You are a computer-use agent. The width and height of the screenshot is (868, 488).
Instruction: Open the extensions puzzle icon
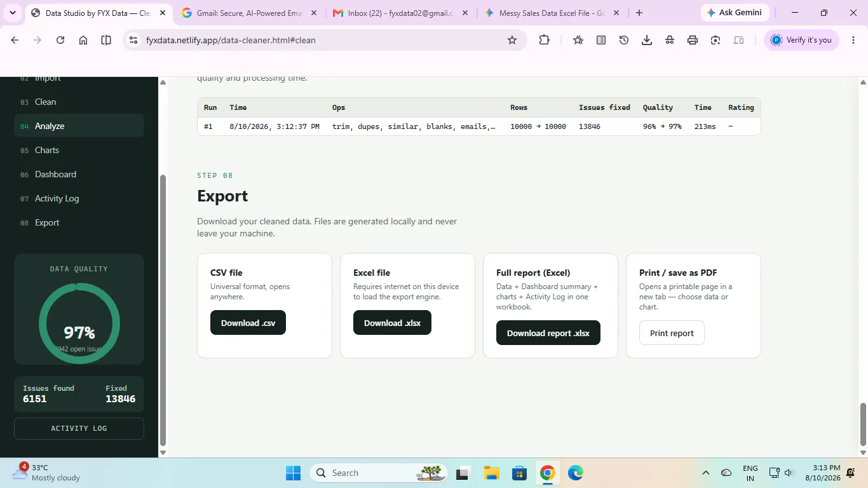click(x=544, y=40)
